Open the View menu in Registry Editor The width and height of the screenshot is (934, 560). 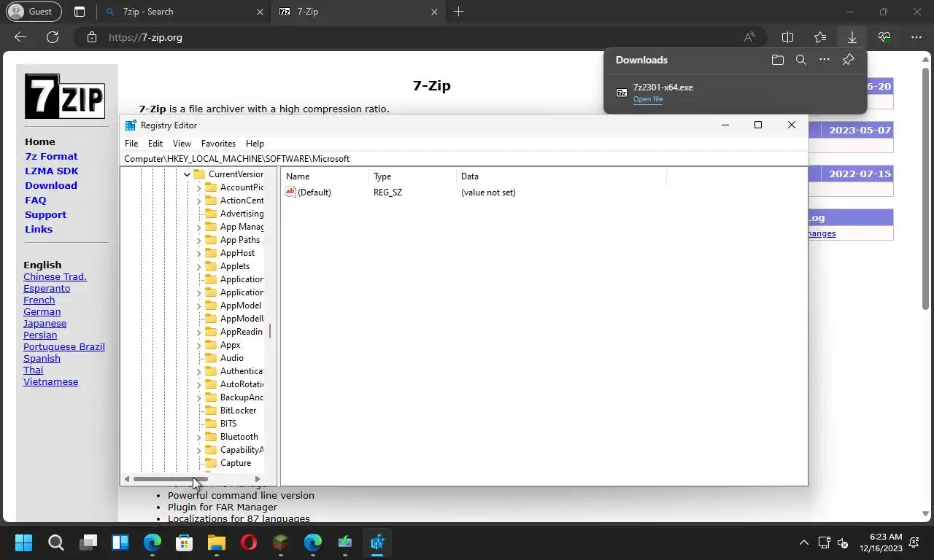click(182, 144)
